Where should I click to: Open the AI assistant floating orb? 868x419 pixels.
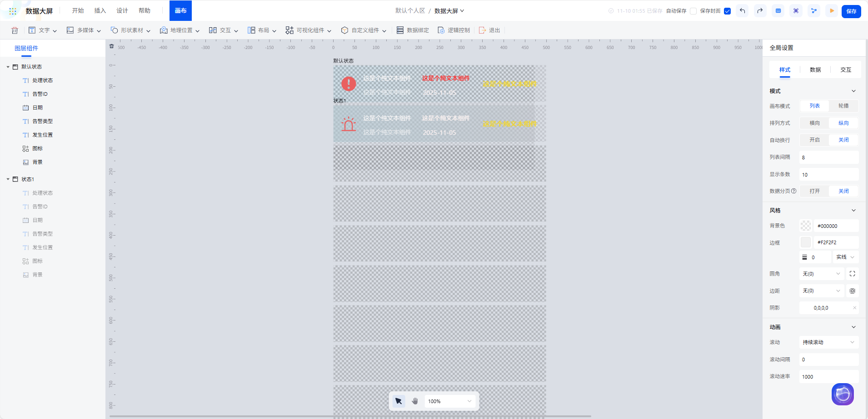(843, 394)
